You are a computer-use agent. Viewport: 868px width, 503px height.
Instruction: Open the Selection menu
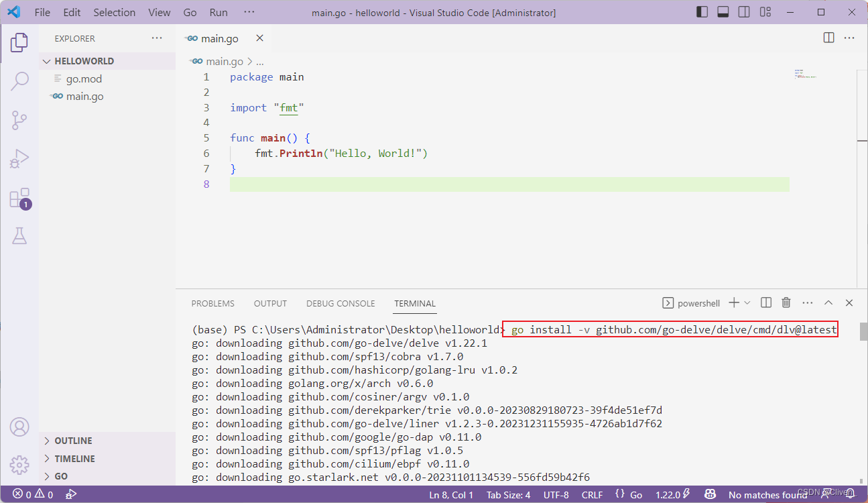pyautogui.click(x=115, y=12)
